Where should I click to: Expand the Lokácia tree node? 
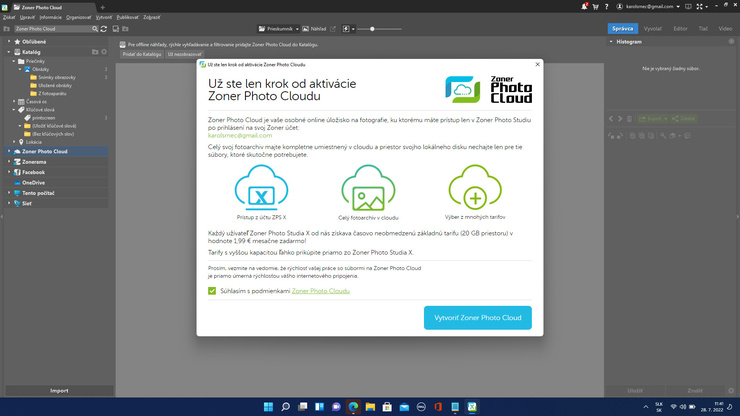[14, 142]
